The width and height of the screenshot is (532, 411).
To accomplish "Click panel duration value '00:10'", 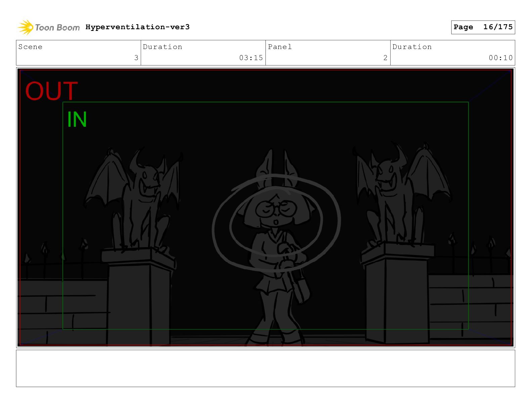I will click(x=500, y=58).
